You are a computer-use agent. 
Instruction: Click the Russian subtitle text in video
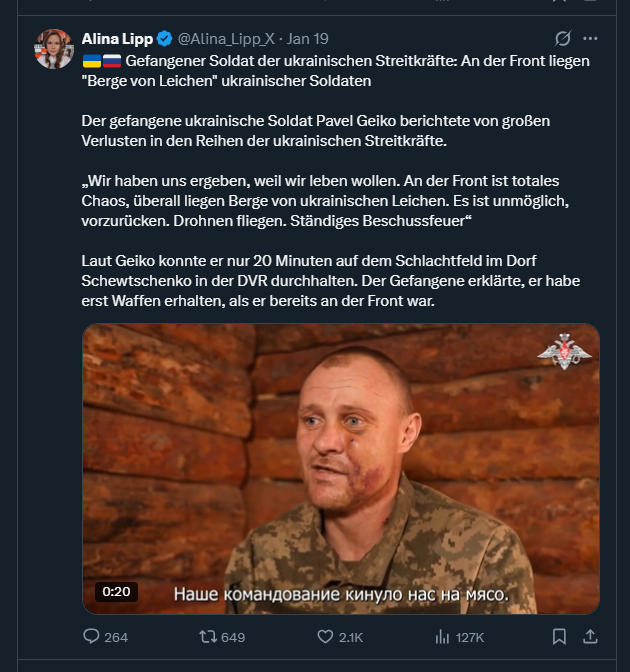(341, 593)
